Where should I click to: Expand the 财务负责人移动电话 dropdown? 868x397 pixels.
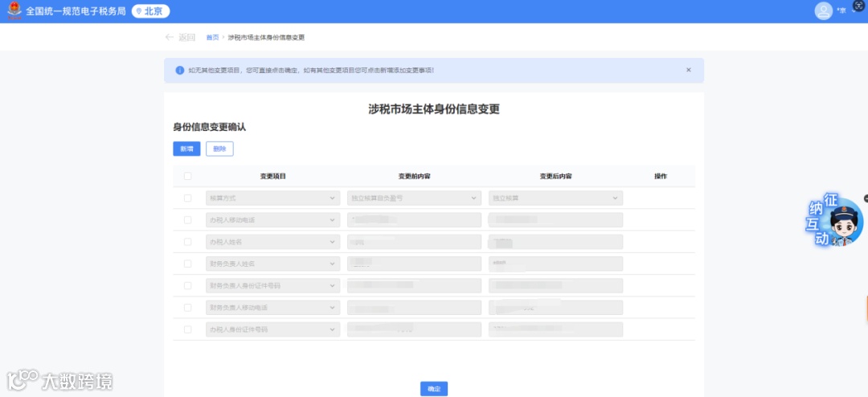coord(272,307)
